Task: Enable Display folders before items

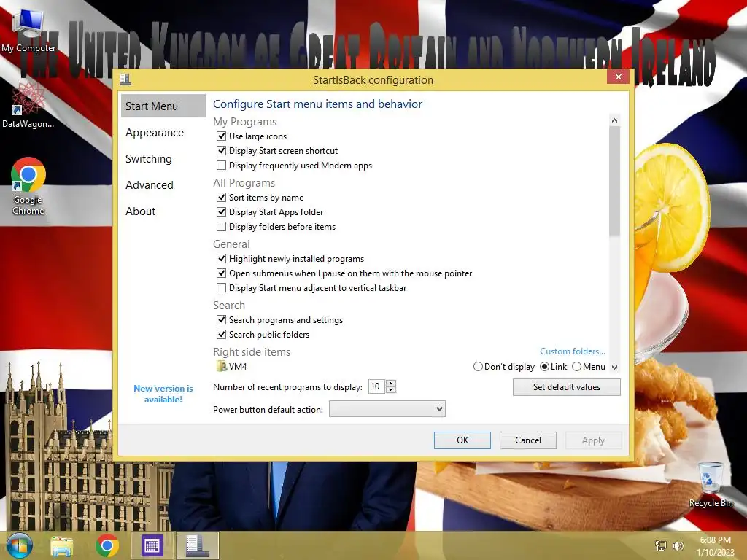Action: [221, 226]
